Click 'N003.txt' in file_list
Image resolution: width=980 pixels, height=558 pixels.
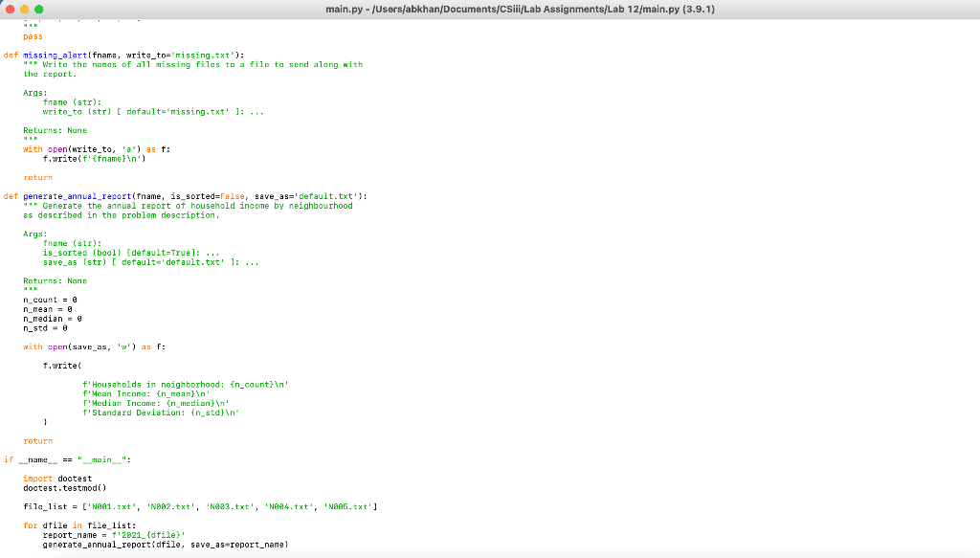tap(230, 506)
